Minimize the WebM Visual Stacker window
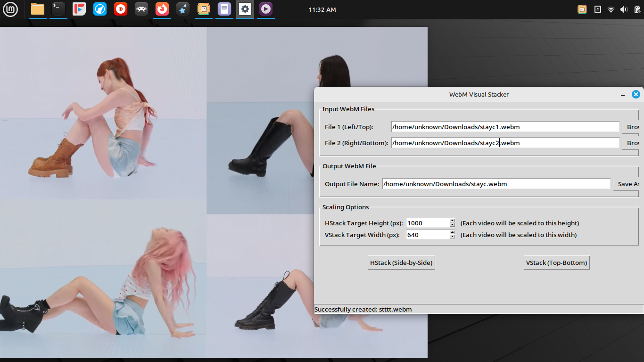Screen dimensions: 644x362 [x=623, y=95]
